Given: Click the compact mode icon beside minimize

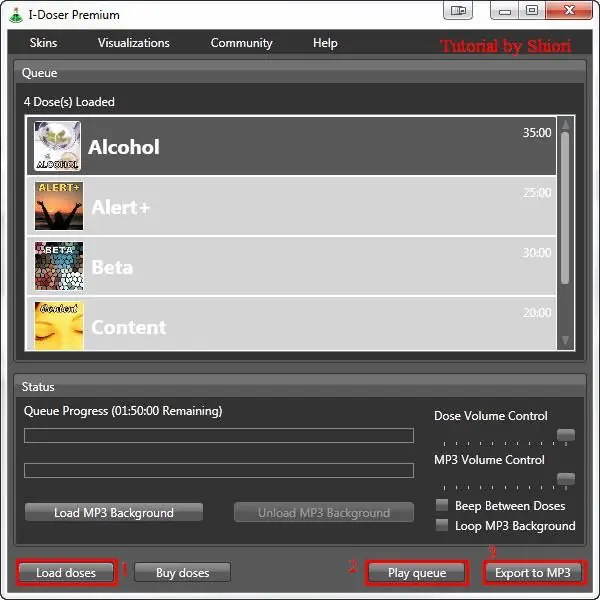Looking at the screenshot, I should tap(458, 10).
